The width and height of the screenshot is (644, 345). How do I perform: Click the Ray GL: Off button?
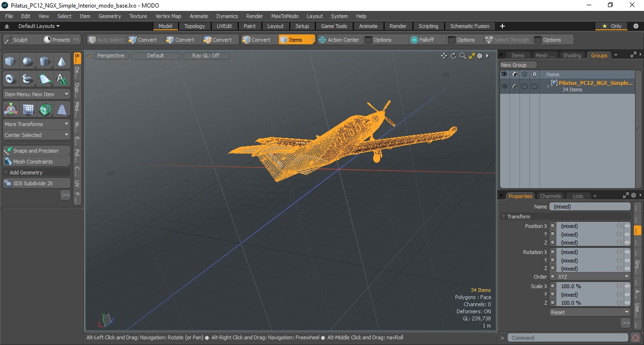tap(206, 56)
